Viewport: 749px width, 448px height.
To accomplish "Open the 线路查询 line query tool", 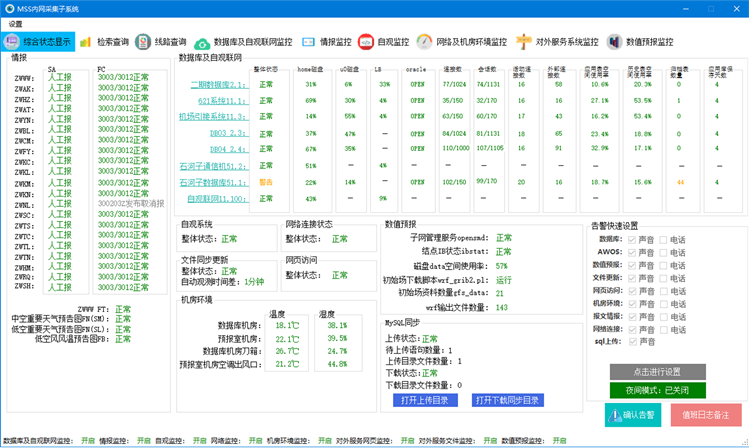I will [x=161, y=42].
